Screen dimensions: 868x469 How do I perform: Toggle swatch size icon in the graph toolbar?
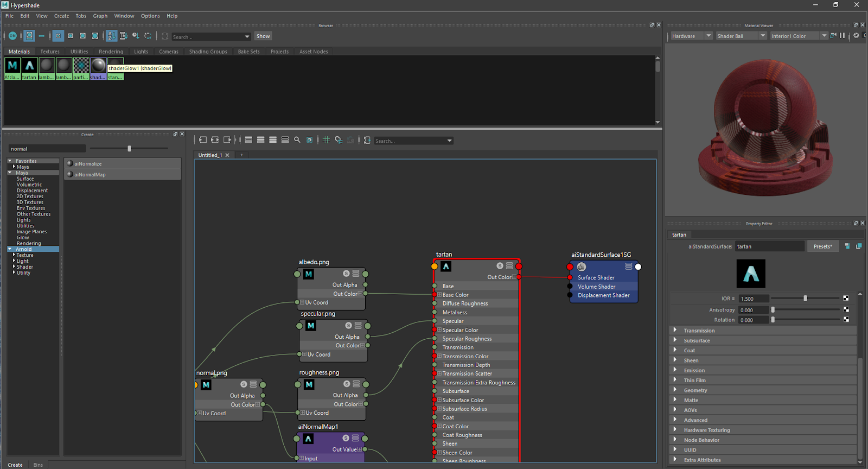coord(309,140)
